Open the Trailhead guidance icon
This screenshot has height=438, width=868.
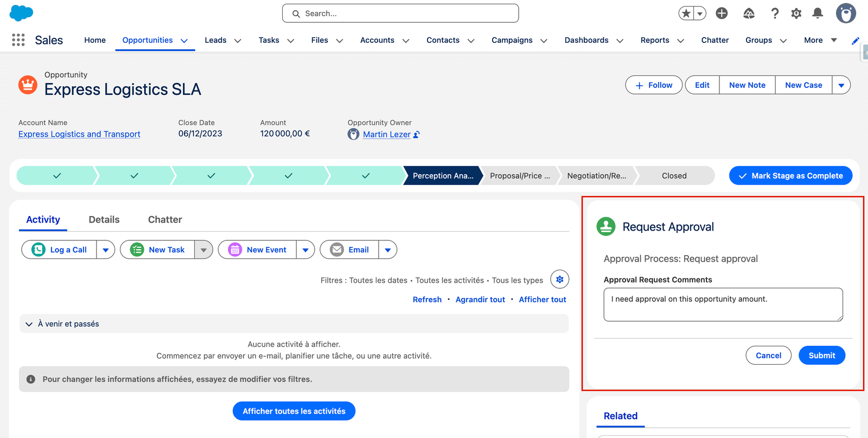(x=749, y=14)
